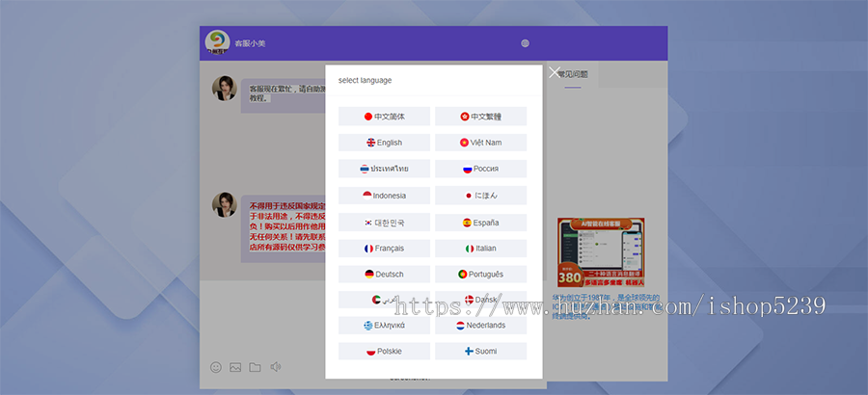Choose Nederlands language button
The image size is (868, 395).
click(x=480, y=326)
